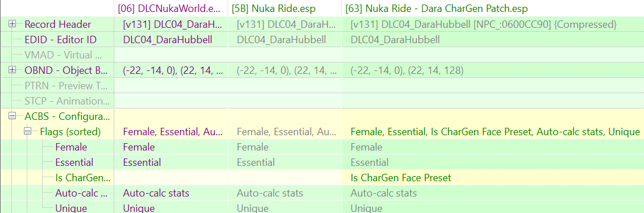The image size is (644, 213).
Task: Collapse the Flags (sorted) node
Action: click(x=27, y=132)
